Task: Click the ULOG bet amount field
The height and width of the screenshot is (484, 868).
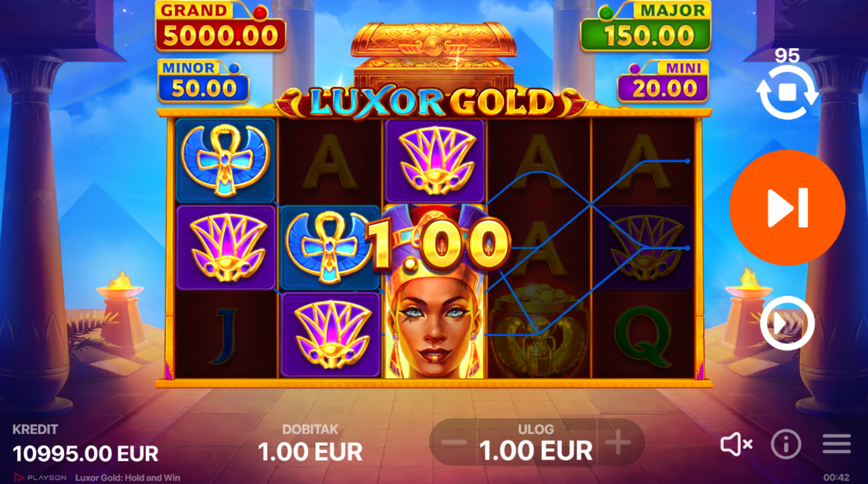Action: click(536, 444)
